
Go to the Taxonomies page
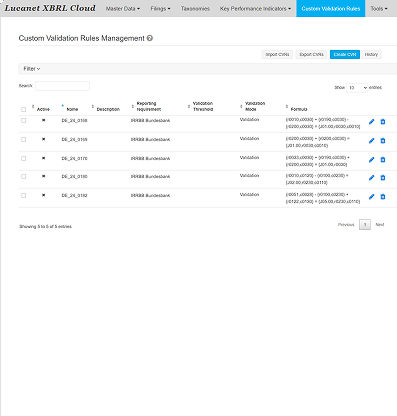tap(195, 9)
